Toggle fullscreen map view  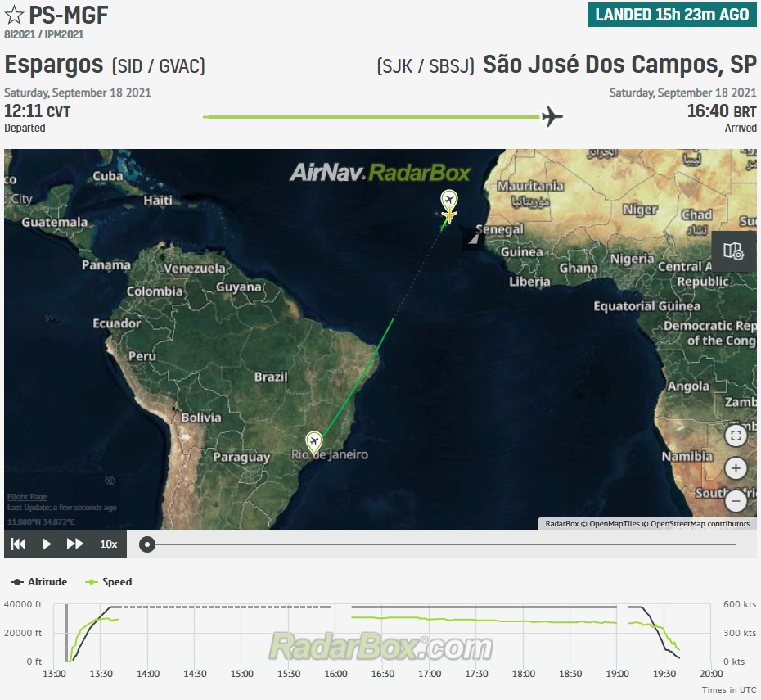pos(736,436)
